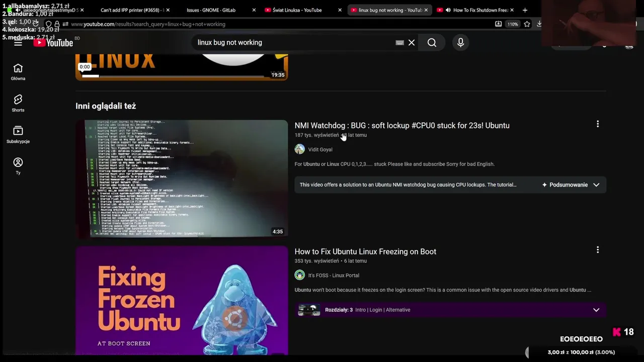Clear the search query with X
Viewport: 644px width, 362px height.
pos(412,43)
